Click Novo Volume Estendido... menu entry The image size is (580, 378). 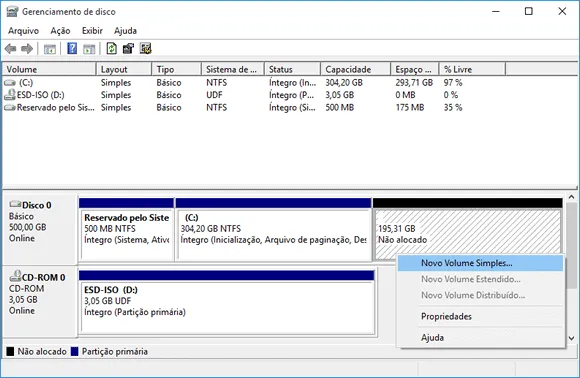(x=480, y=279)
